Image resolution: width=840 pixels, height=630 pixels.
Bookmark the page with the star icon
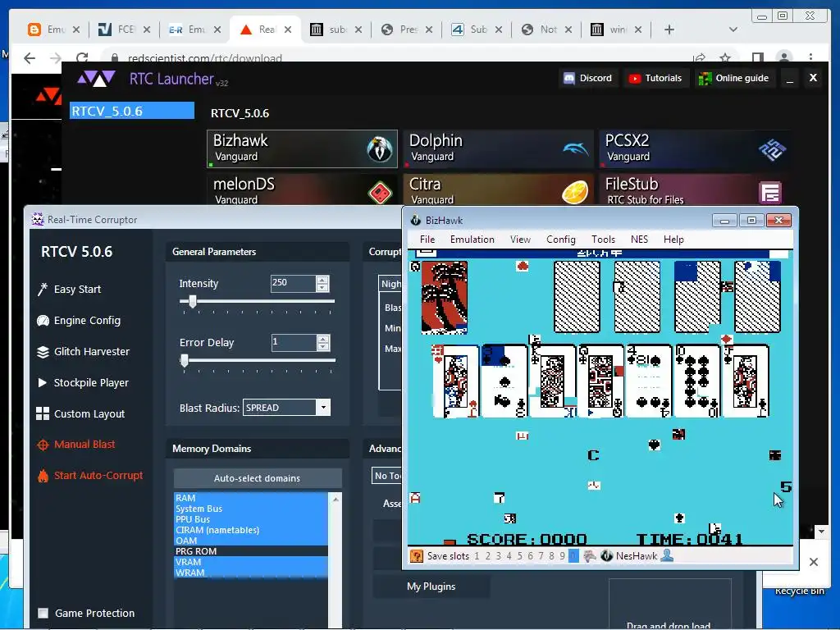tap(725, 58)
